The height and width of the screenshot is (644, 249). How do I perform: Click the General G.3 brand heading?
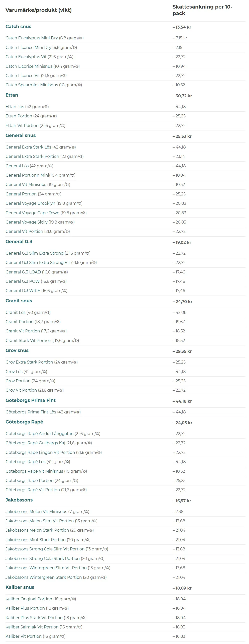pos(19,242)
